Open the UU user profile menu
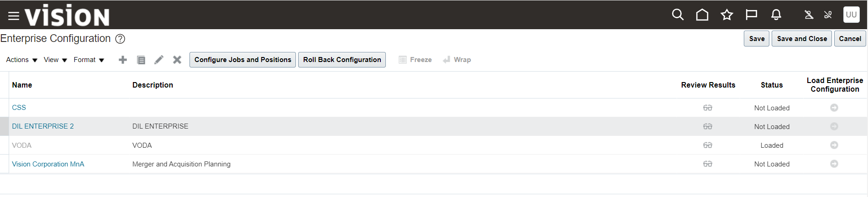The image size is (868, 197). pos(851,15)
